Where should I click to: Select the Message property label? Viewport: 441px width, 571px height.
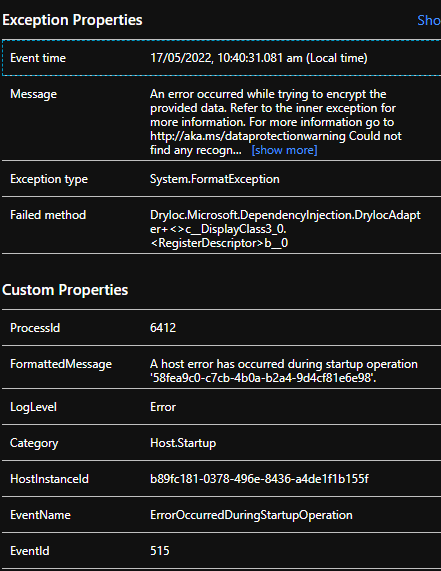pos(34,94)
